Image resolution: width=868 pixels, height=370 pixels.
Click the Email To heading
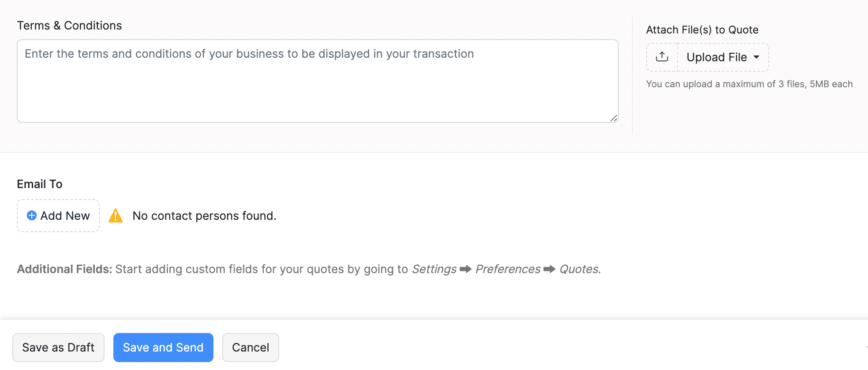point(40,184)
